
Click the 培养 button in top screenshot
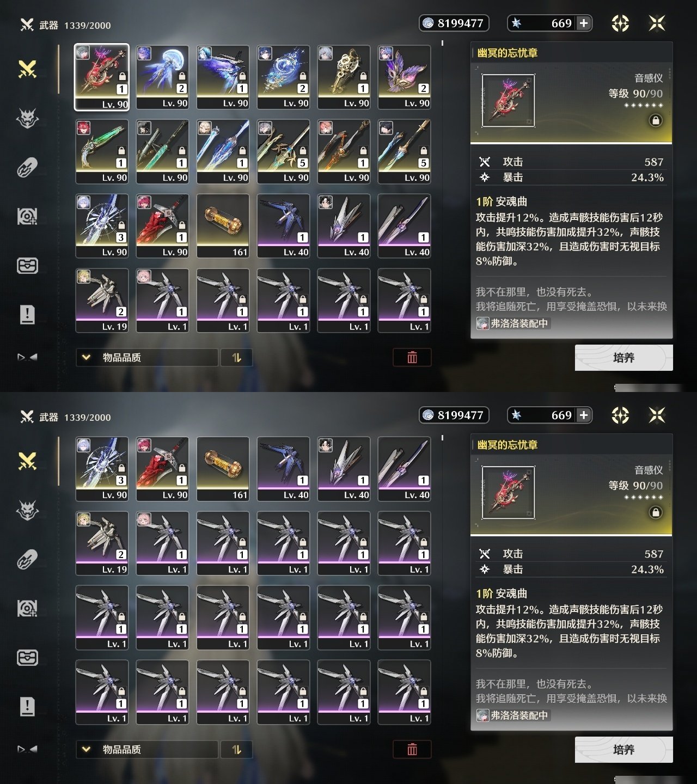tap(623, 358)
